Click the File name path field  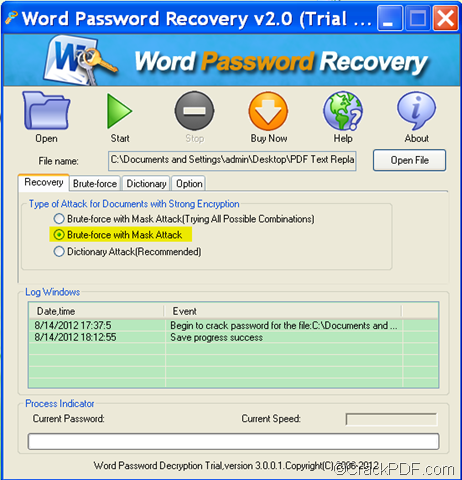click(x=232, y=161)
